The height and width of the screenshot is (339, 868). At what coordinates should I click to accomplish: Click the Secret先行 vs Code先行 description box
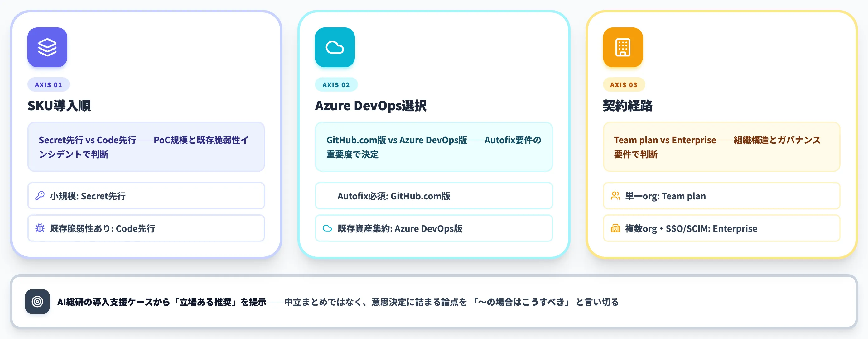(x=146, y=147)
